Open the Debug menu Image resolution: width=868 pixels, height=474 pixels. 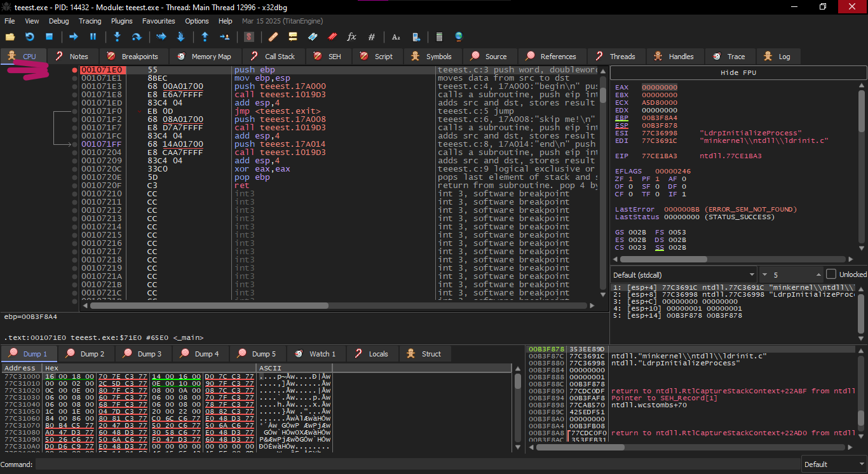(58, 21)
